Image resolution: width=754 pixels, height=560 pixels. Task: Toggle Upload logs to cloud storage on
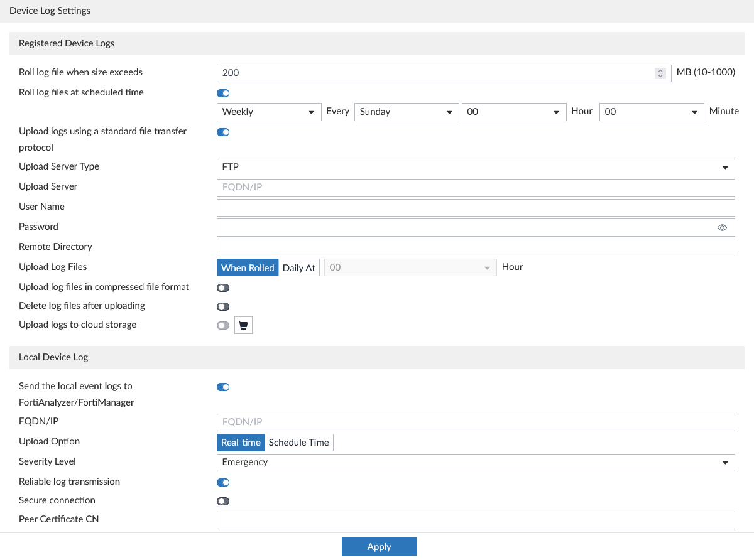point(223,325)
